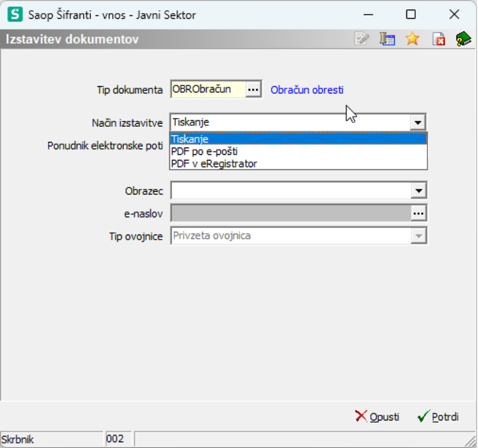Select PDF v eRegistrator option
The image size is (478, 448).
click(x=298, y=164)
